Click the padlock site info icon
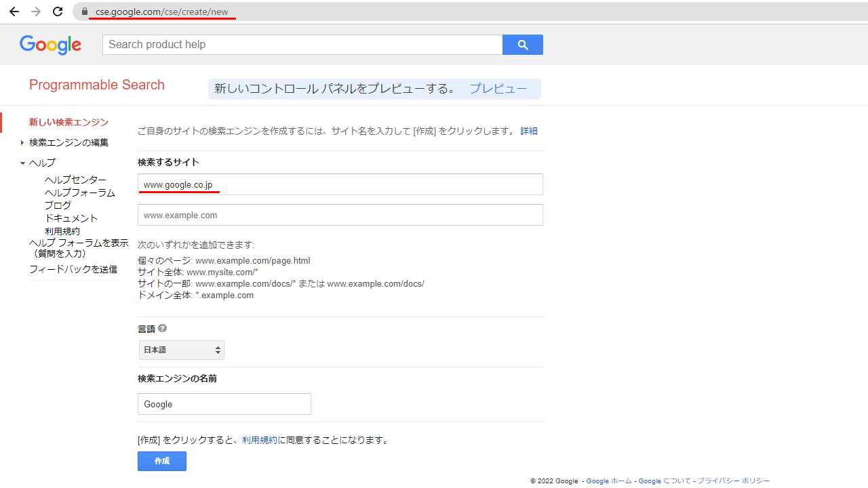This screenshot has width=868, height=488. [84, 12]
